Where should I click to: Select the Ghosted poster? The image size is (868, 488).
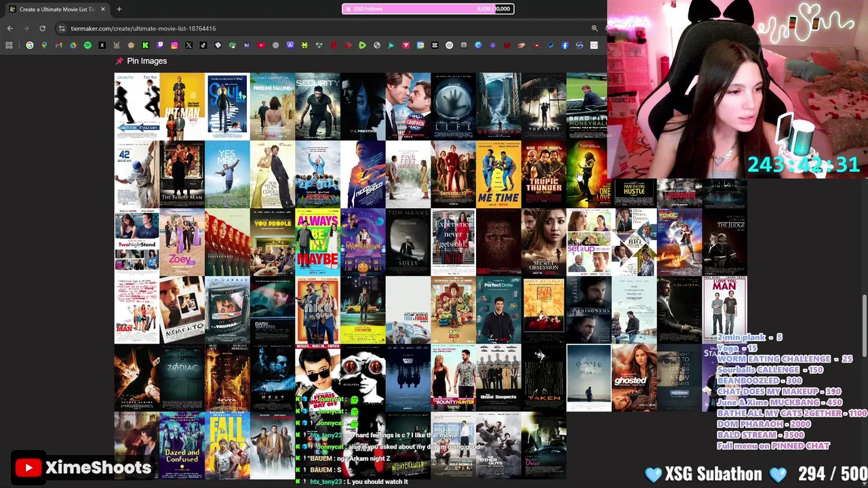[634, 378]
